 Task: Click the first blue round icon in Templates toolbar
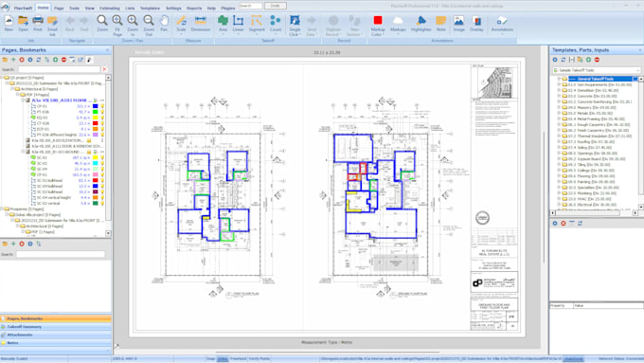(x=555, y=60)
